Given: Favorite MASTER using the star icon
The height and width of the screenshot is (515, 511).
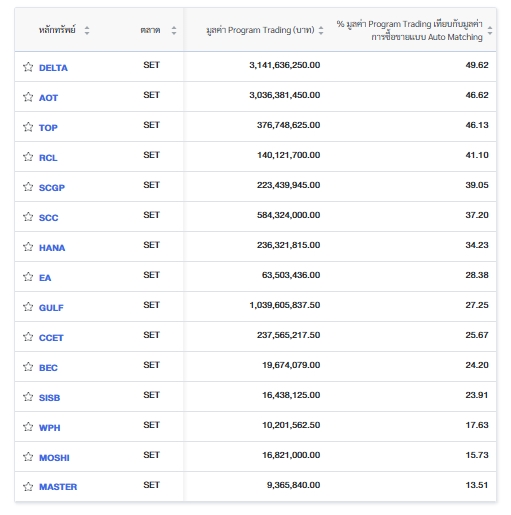Looking at the screenshot, I should coord(28,487).
